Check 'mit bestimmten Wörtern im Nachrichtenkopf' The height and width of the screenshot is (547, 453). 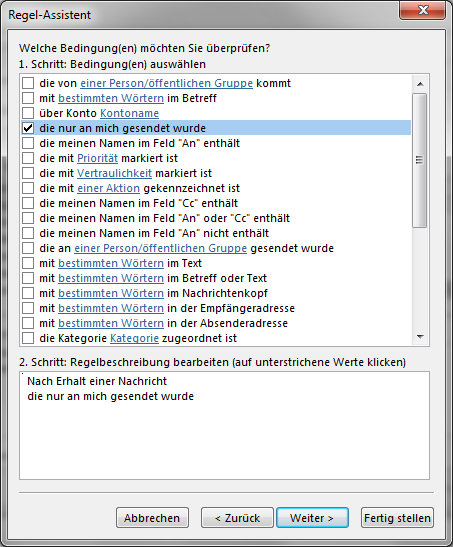click(28, 293)
